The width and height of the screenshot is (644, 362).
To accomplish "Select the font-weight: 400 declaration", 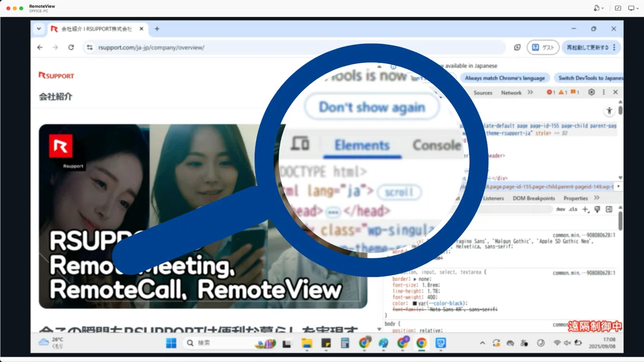I will [x=415, y=297].
